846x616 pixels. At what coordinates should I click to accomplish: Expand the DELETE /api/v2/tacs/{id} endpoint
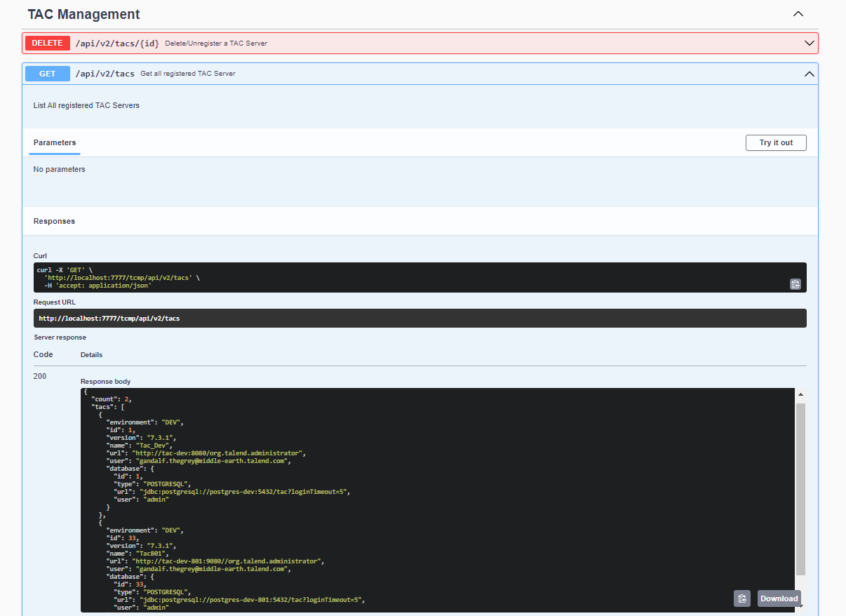coord(421,43)
